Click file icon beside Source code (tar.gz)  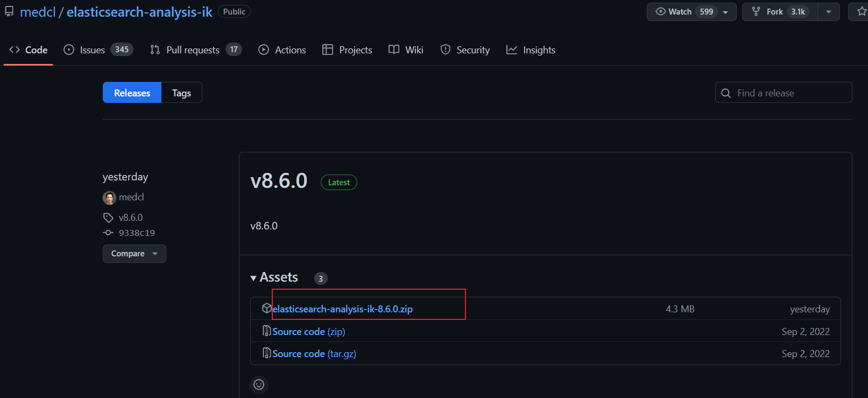pos(266,353)
